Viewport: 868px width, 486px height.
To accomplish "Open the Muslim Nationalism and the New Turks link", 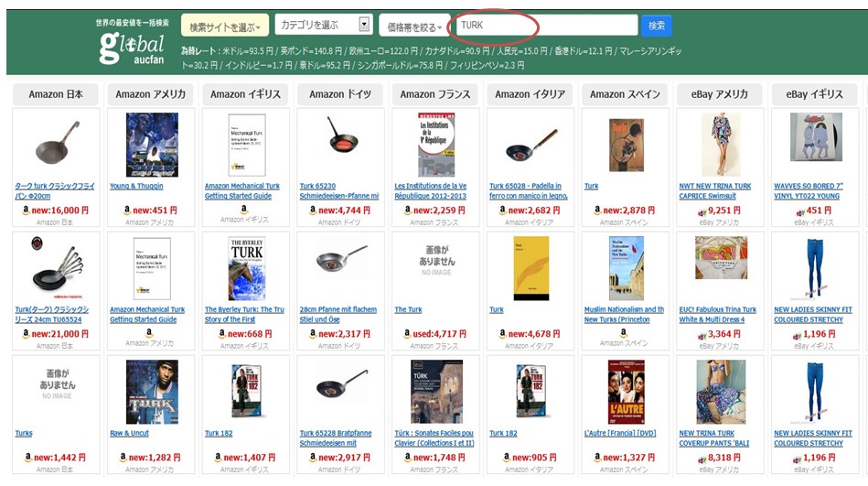I will click(x=624, y=315).
